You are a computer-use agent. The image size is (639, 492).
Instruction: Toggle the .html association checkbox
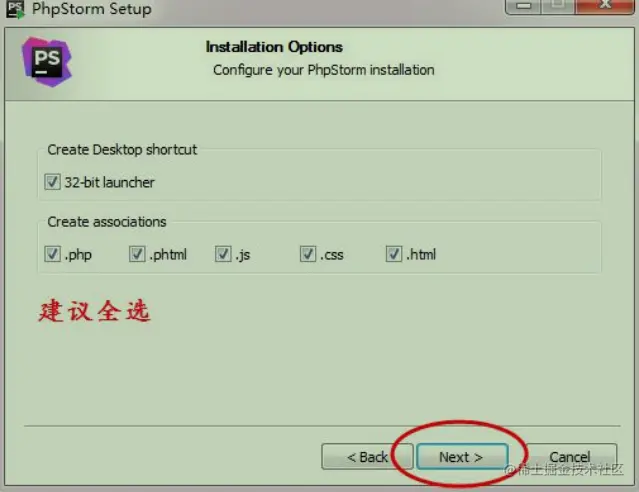(394, 254)
